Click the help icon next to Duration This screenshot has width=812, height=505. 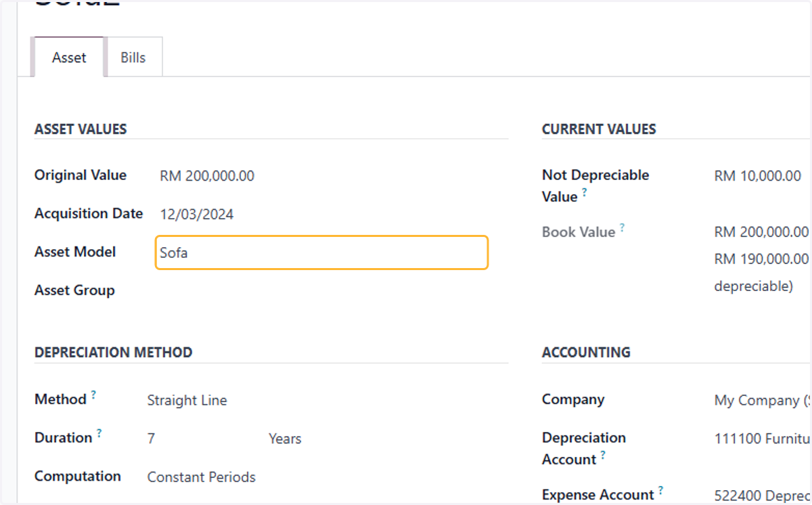pos(99,433)
